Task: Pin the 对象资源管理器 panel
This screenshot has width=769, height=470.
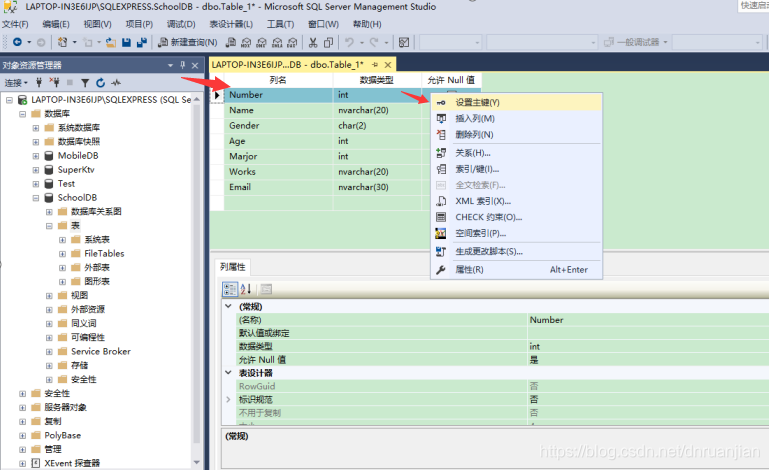Action: pyautogui.click(x=182, y=65)
